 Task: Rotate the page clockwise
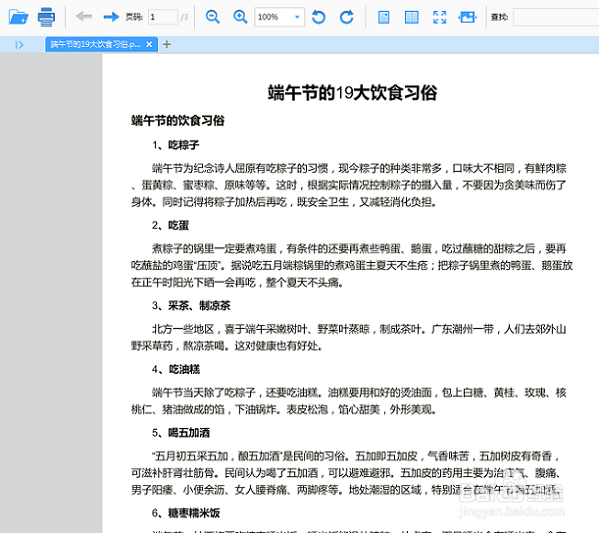[x=346, y=17]
